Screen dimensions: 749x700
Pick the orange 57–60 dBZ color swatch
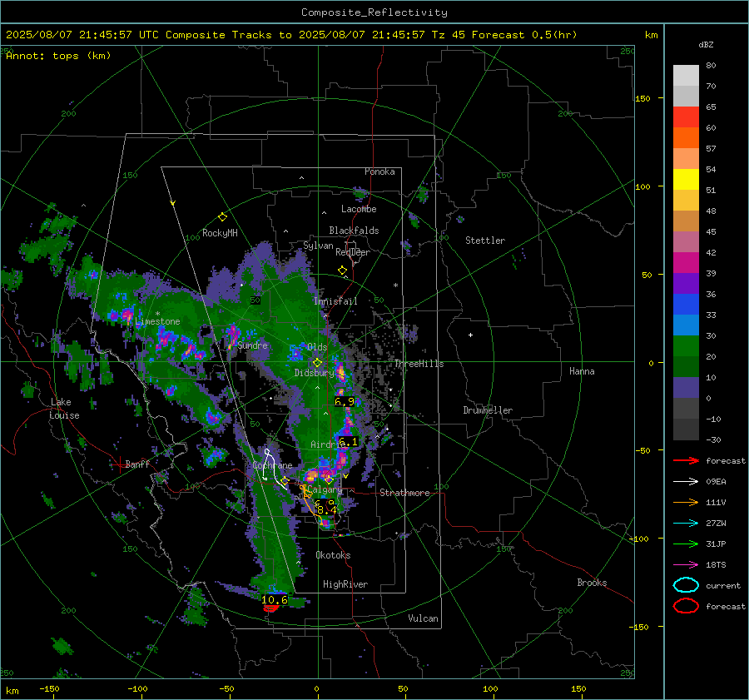pyautogui.click(x=686, y=138)
